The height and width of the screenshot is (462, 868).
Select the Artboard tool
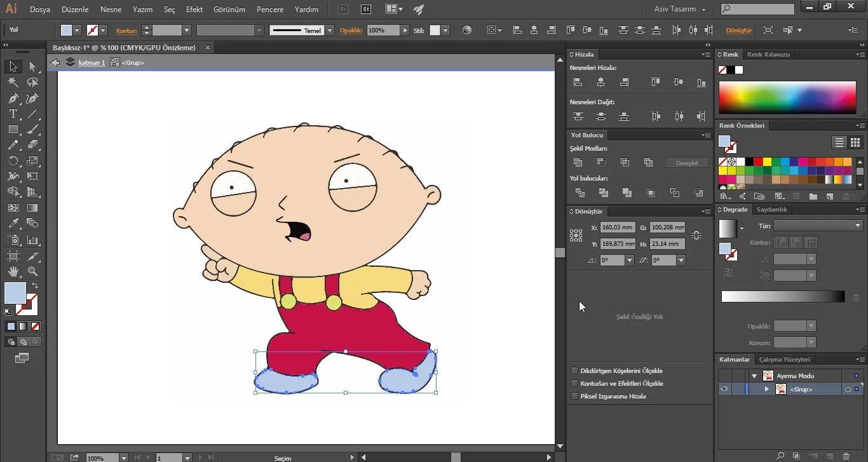[x=13, y=256]
